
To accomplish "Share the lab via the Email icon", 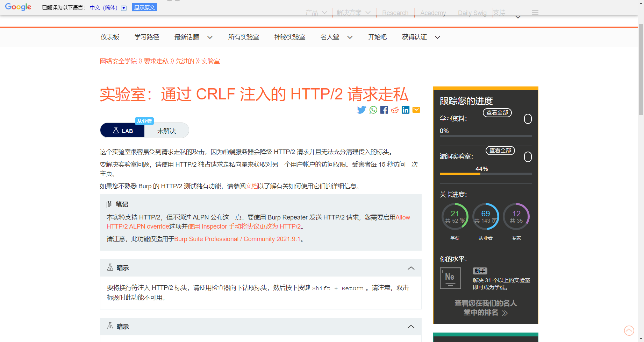I will (x=416, y=110).
